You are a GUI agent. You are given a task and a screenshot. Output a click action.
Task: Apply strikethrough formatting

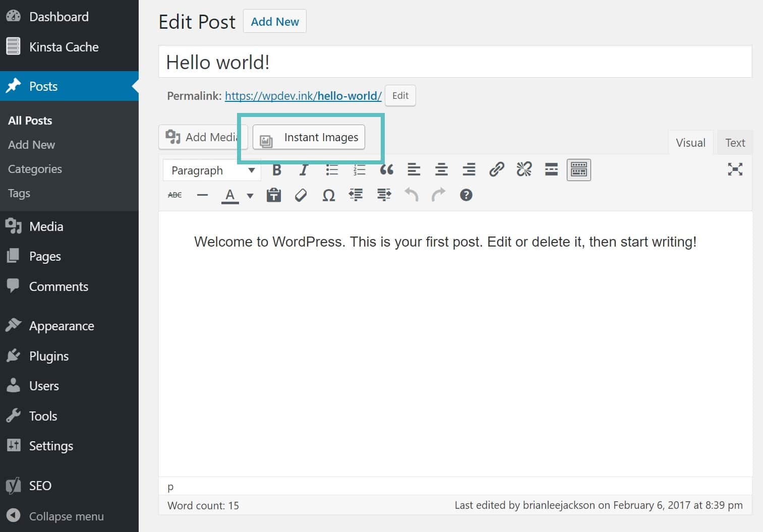pyautogui.click(x=174, y=195)
